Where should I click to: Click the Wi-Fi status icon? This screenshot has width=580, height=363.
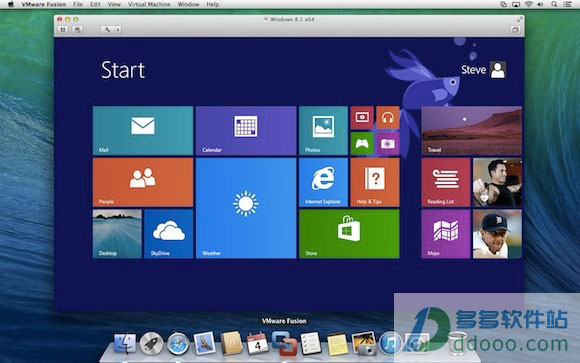[529, 4]
